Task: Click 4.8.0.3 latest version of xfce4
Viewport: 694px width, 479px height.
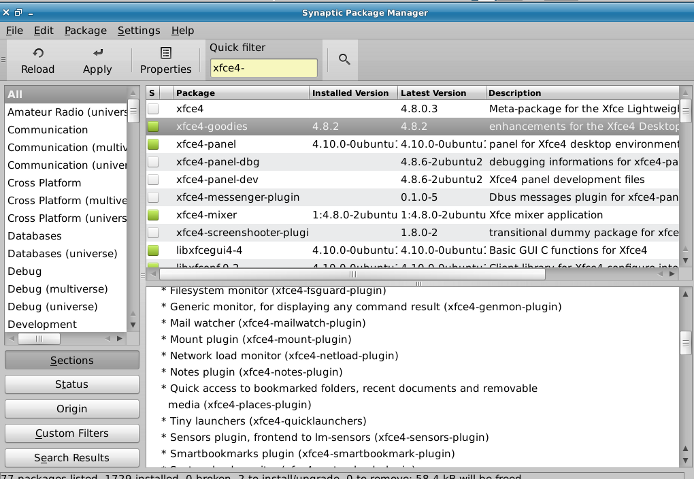Action: 419,108
